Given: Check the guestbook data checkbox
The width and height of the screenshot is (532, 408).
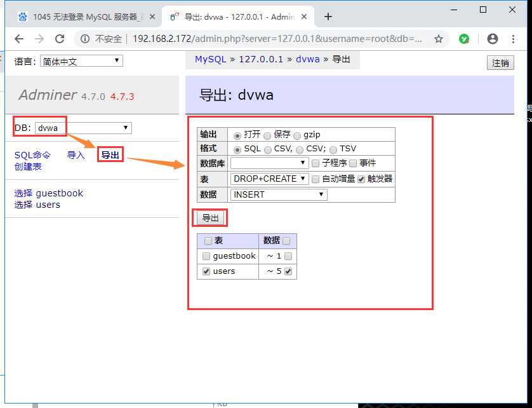Looking at the screenshot, I should click(288, 256).
